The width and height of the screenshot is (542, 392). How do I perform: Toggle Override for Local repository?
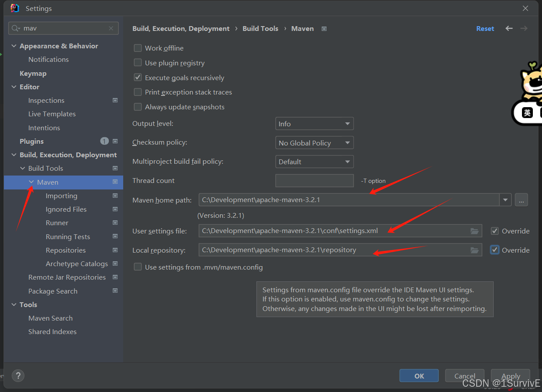tap(495, 250)
